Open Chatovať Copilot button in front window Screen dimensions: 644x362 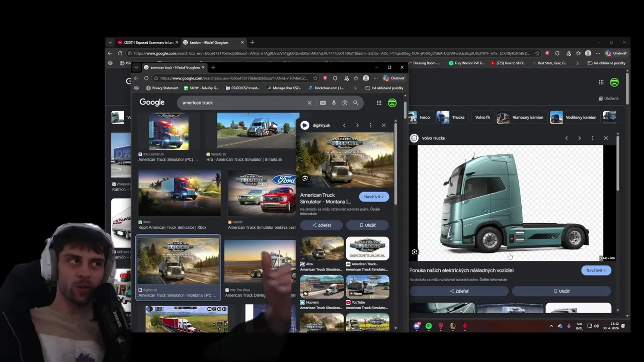click(x=393, y=78)
